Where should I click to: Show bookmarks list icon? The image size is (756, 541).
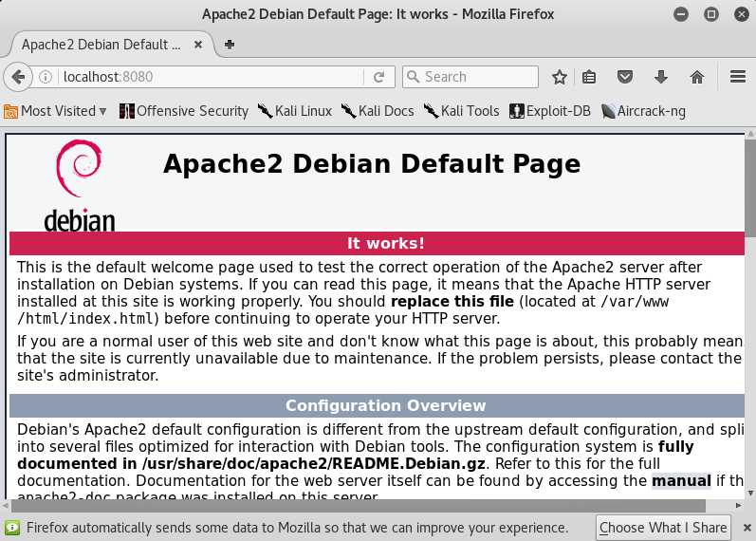click(589, 77)
